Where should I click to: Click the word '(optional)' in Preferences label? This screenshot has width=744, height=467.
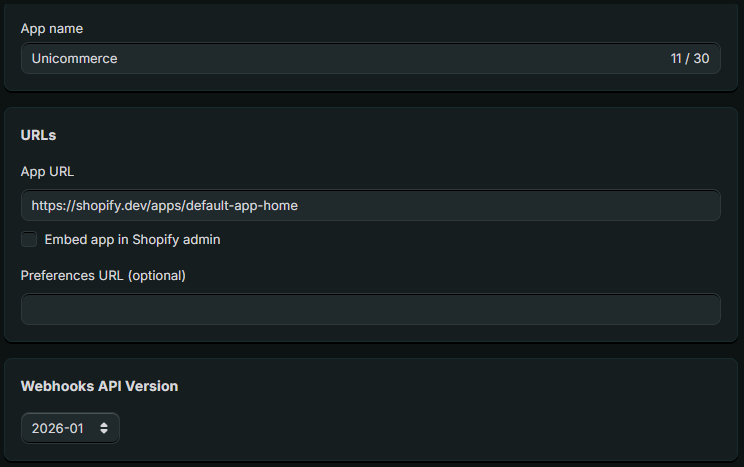(x=155, y=275)
